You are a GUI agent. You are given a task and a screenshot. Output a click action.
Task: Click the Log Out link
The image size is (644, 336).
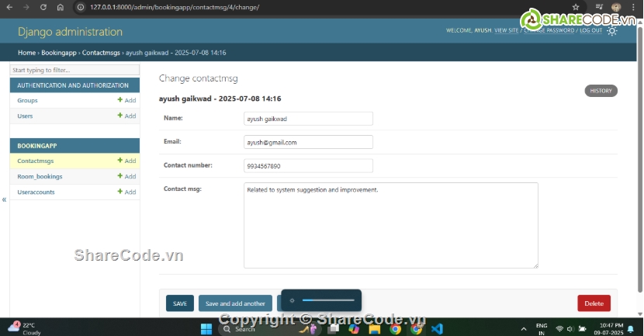click(x=590, y=30)
